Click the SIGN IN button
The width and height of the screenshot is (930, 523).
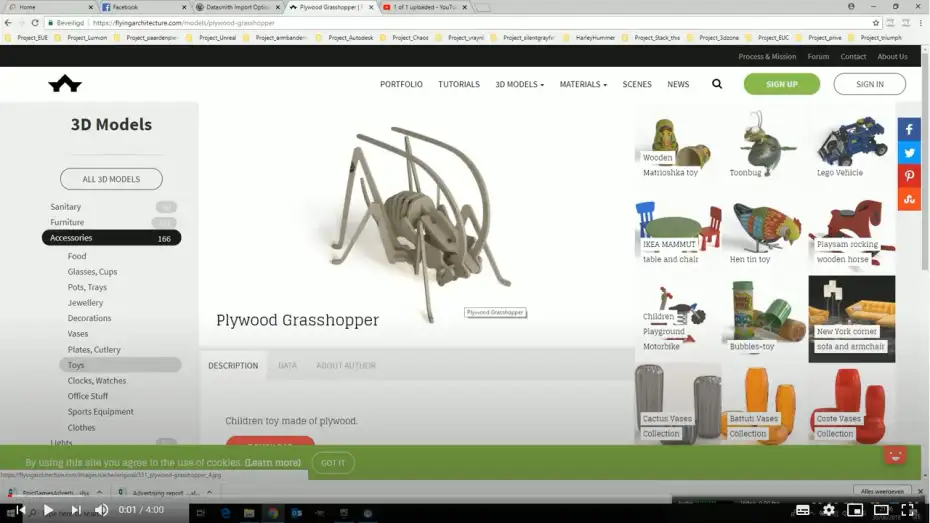click(x=870, y=84)
